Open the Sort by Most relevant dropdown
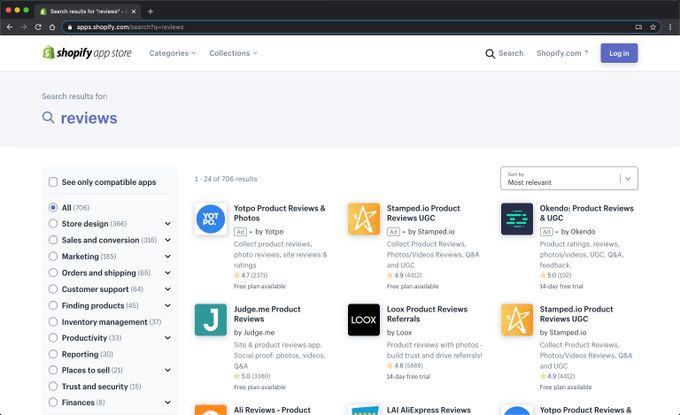Image resolution: width=680 pixels, height=415 pixels. [x=569, y=178]
